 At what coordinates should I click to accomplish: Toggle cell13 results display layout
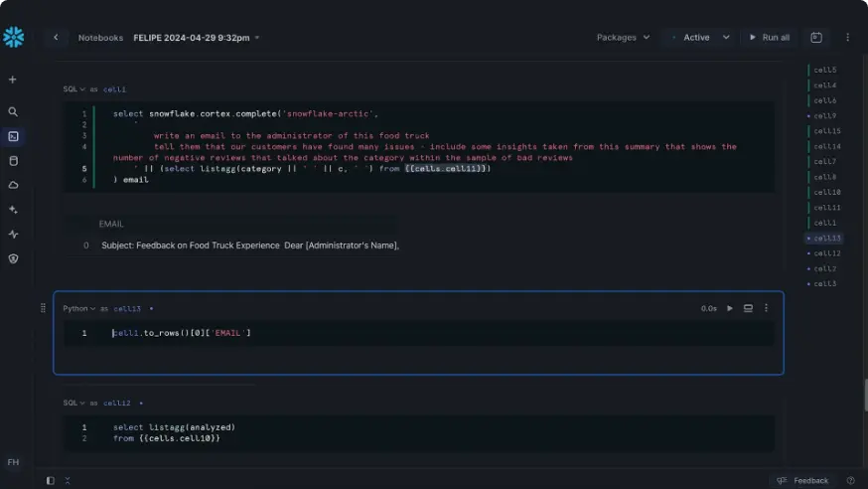748,308
